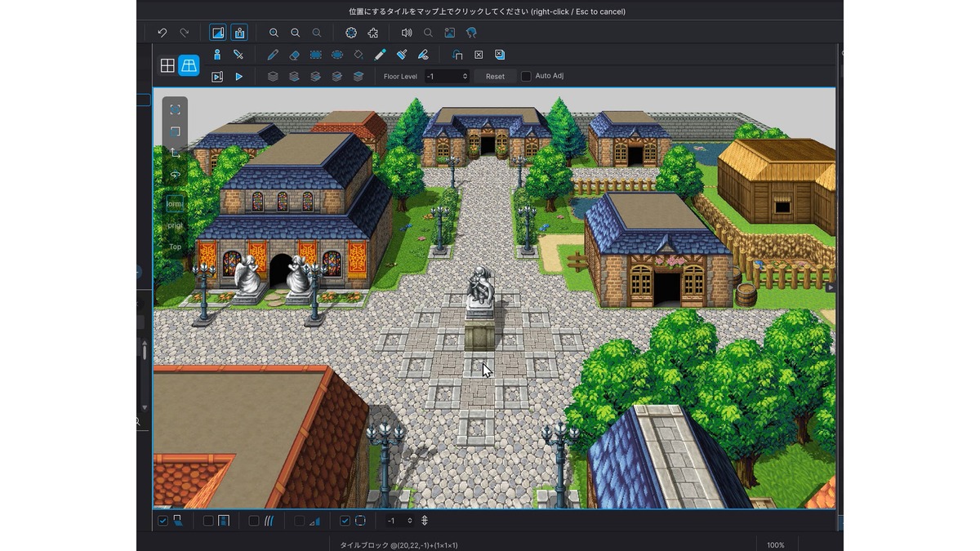Select the first layer stack icon

point(273,77)
